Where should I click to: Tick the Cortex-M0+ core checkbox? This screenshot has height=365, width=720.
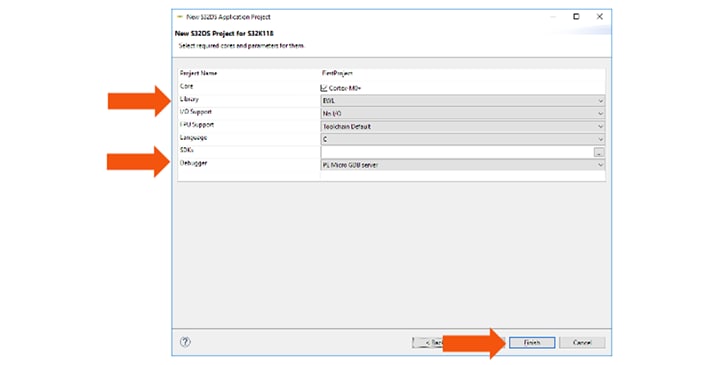click(x=324, y=88)
